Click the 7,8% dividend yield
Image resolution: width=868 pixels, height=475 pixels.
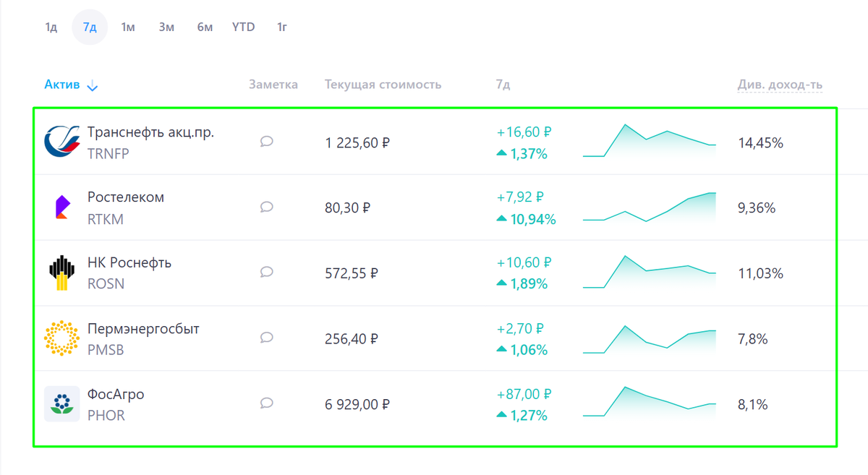(x=752, y=338)
